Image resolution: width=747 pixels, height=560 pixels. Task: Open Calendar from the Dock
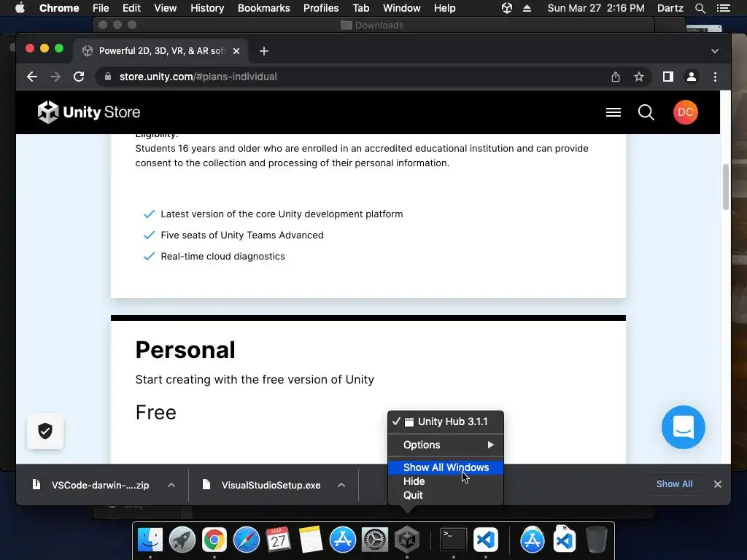point(278,540)
